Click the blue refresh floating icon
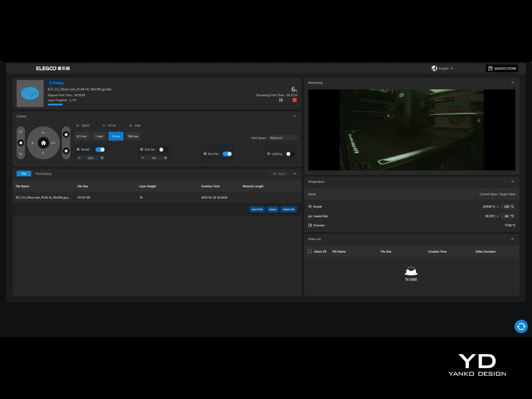This screenshot has height=399, width=532. click(521, 326)
